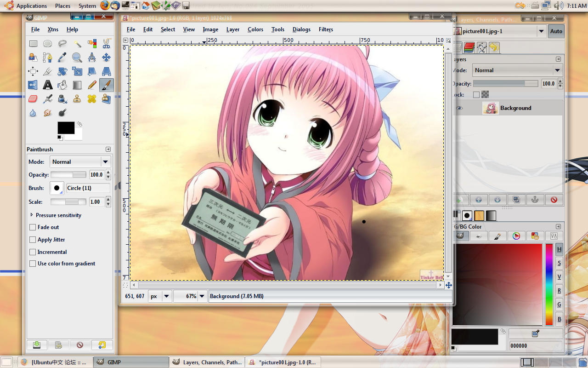Enable the Apply Jitter checkbox
The image size is (588, 368).
click(33, 240)
